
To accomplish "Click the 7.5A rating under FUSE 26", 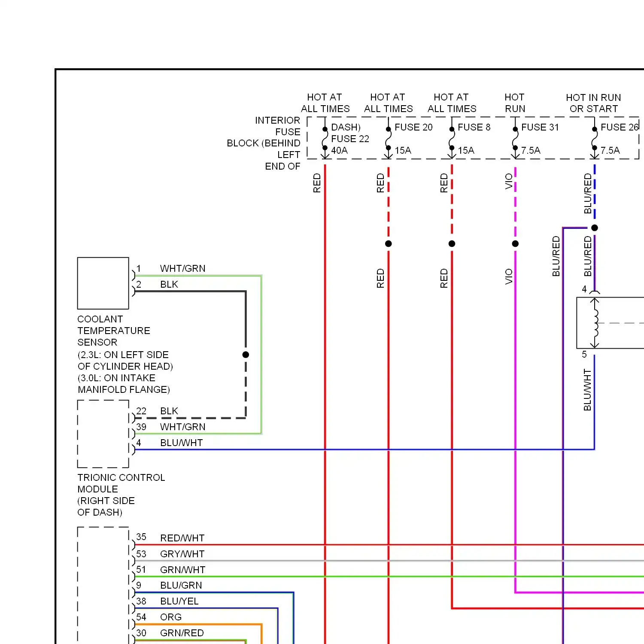I will coord(610,151).
